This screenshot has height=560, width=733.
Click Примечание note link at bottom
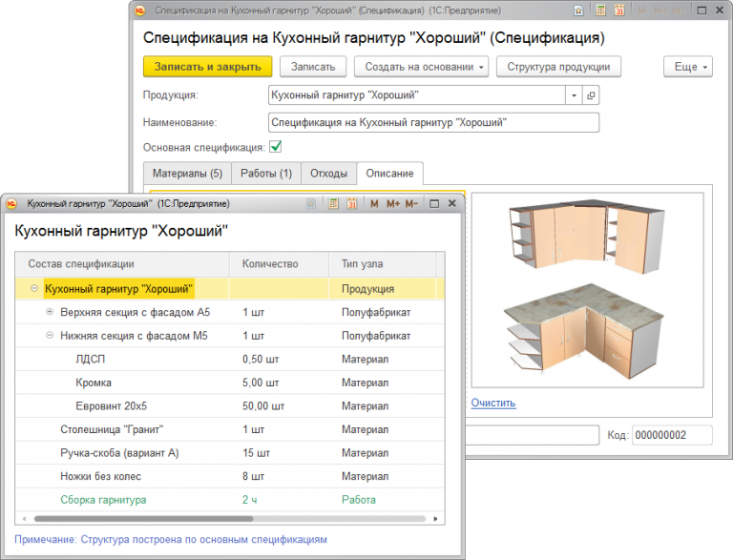click(171, 539)
